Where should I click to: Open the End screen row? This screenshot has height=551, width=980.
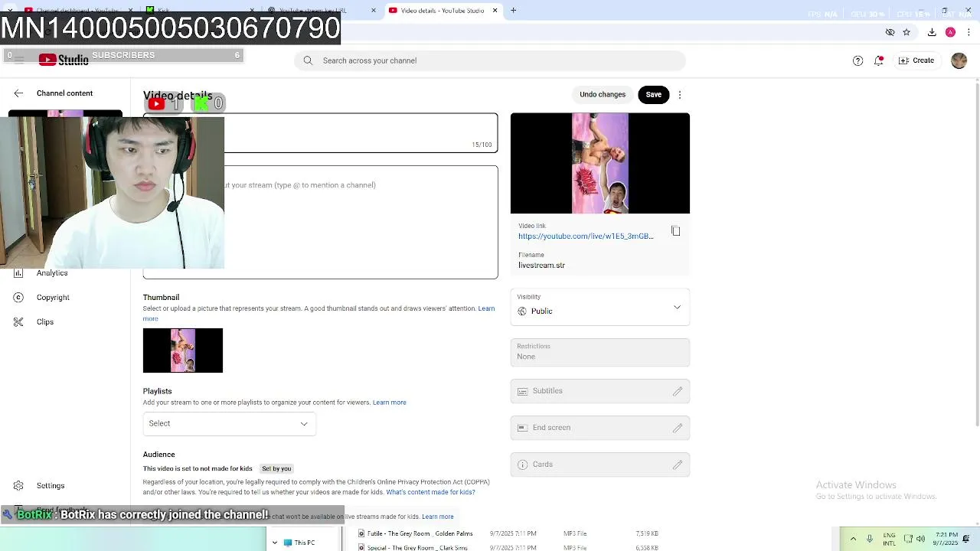600,428
